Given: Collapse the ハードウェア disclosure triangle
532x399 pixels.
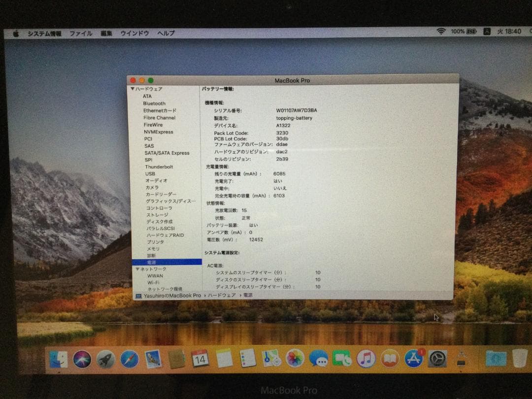Looking at the screenshot, I should pos(133,89).
